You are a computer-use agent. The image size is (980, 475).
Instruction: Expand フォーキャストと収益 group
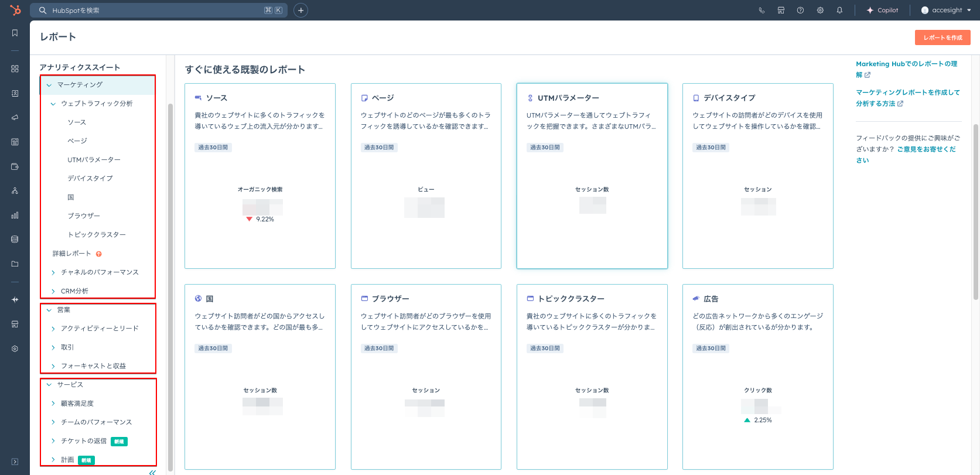(x=53, y=366)
